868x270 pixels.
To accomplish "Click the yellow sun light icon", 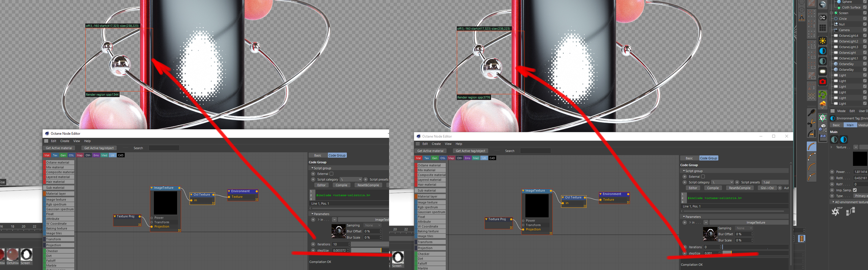I will click(x=822, y=41).
